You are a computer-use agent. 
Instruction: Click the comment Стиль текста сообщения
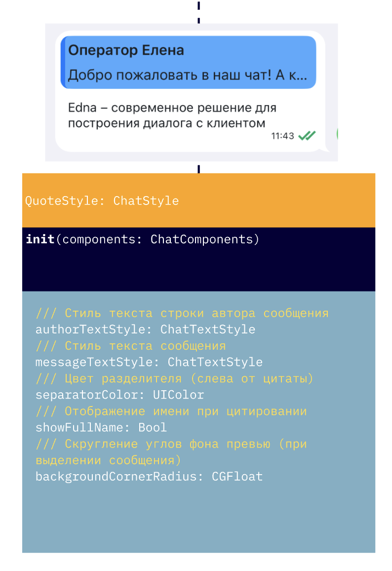[x=130, y=346]
